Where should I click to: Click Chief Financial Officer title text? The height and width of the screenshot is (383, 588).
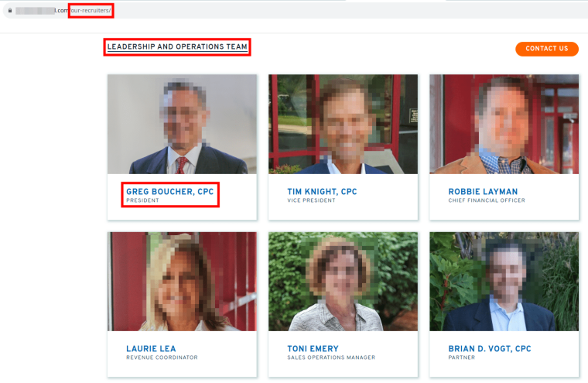point(487,200)
